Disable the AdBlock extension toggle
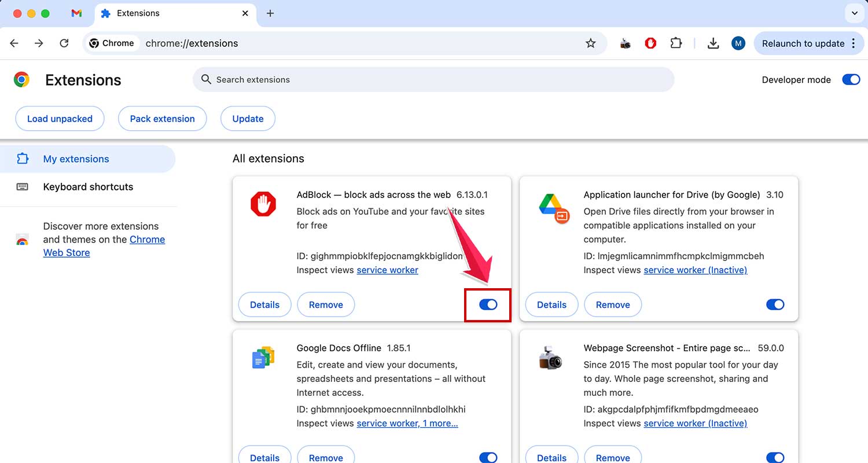Screen dimensions: 868x463 (488, 304)
